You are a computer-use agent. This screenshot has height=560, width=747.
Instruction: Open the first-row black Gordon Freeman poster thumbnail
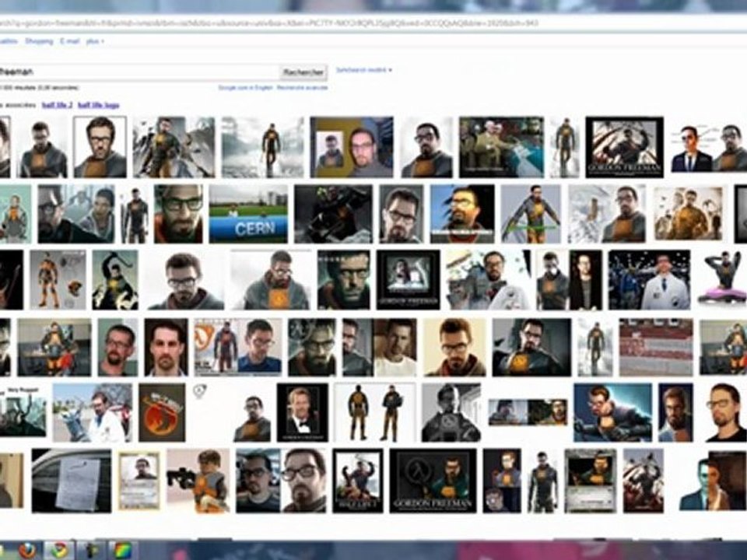coord(624,147)
